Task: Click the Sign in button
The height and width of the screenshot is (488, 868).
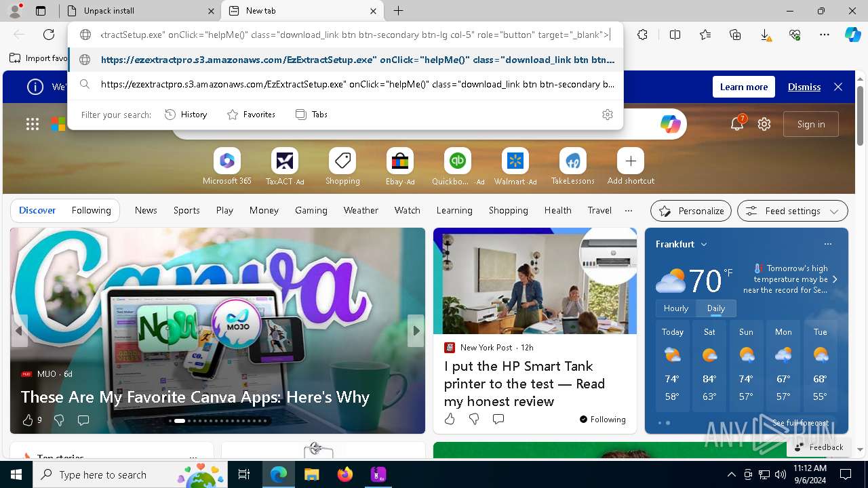Action: (811, 124)
